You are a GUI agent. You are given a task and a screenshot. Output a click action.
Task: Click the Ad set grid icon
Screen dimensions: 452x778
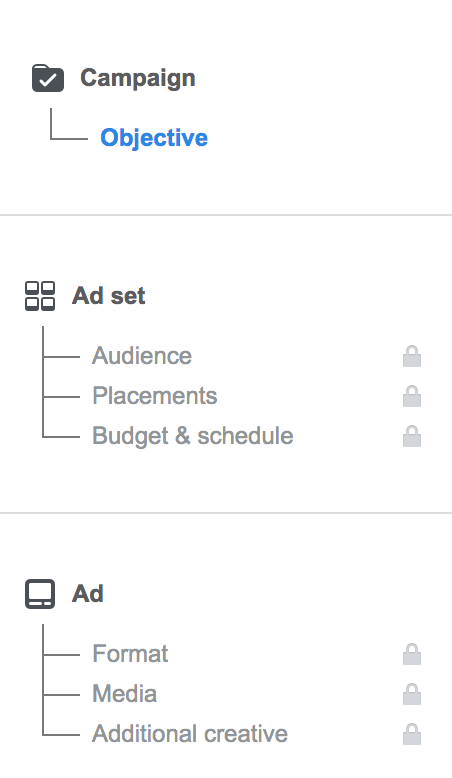coord(40,296)
